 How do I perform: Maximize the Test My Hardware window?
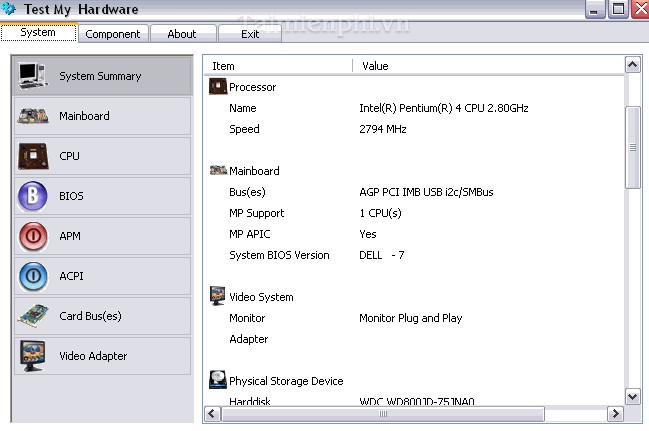(x=618, y=9)
